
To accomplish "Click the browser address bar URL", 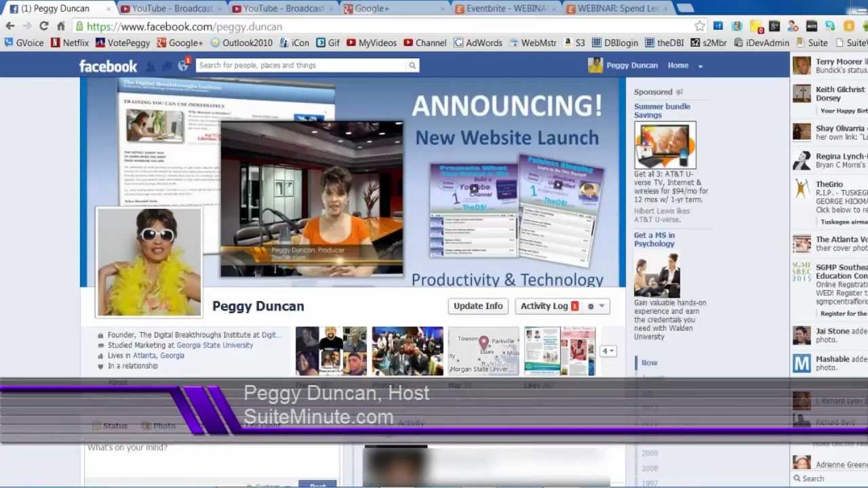I will [184, 26].
